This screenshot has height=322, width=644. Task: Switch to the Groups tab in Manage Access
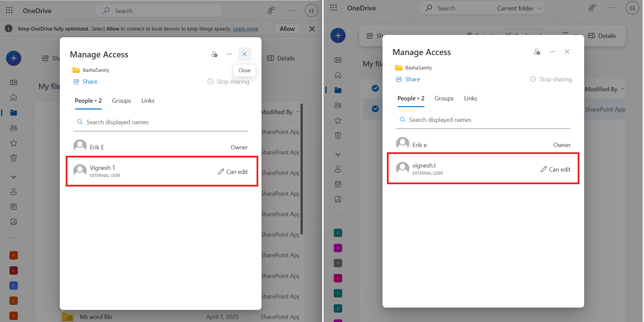(x=121, y=100)
